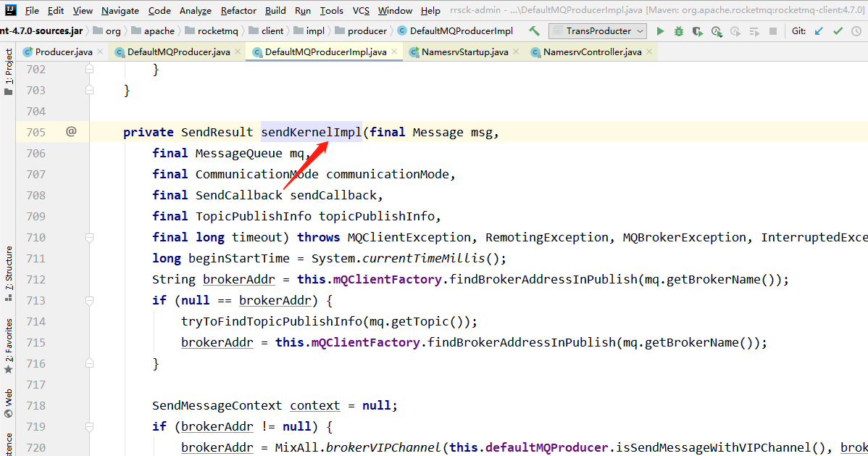Close the DefaultMQProducerImpl.java tab
Image resolution: width=868 pixels, height=456 pixels.
pos(394,51)
